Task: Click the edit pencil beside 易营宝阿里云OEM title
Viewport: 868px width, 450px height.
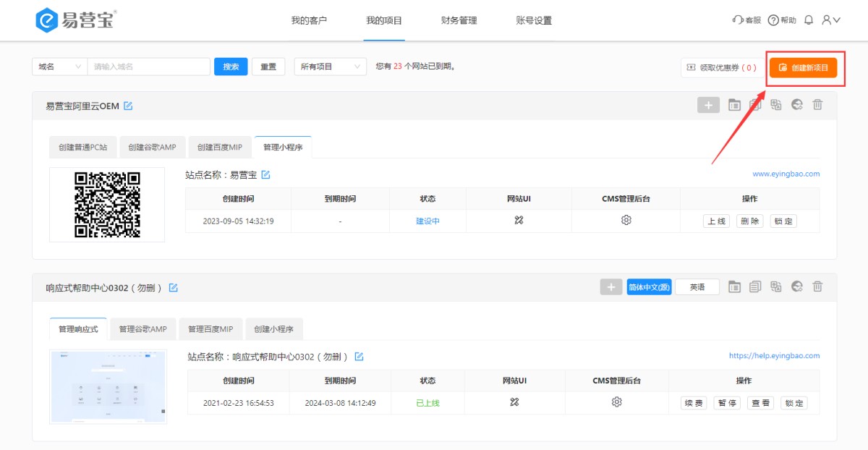Action: click(x=128, y=106)
